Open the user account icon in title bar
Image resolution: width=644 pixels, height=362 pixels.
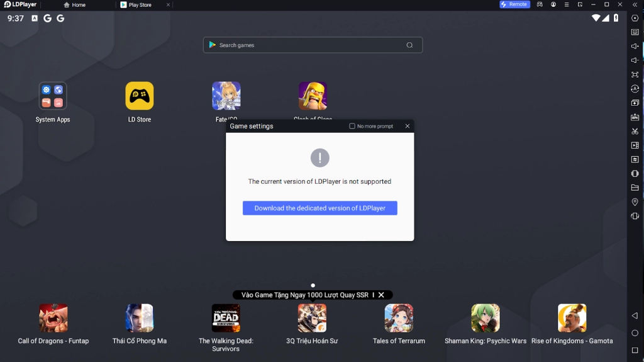553,4
